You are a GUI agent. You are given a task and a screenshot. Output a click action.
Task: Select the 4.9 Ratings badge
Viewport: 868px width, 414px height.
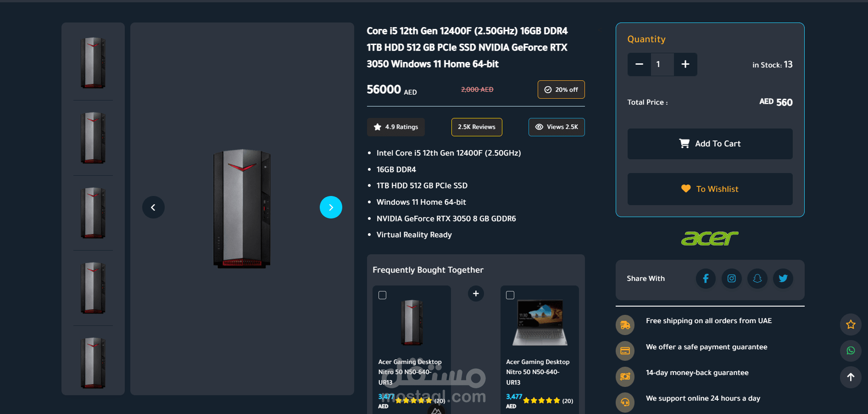(396, 127)
